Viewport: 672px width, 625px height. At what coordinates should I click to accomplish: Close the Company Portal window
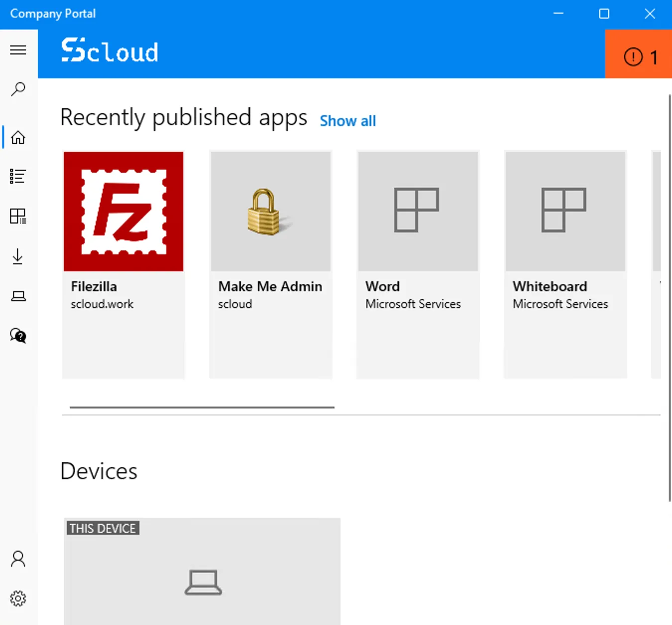click(650, 13)
